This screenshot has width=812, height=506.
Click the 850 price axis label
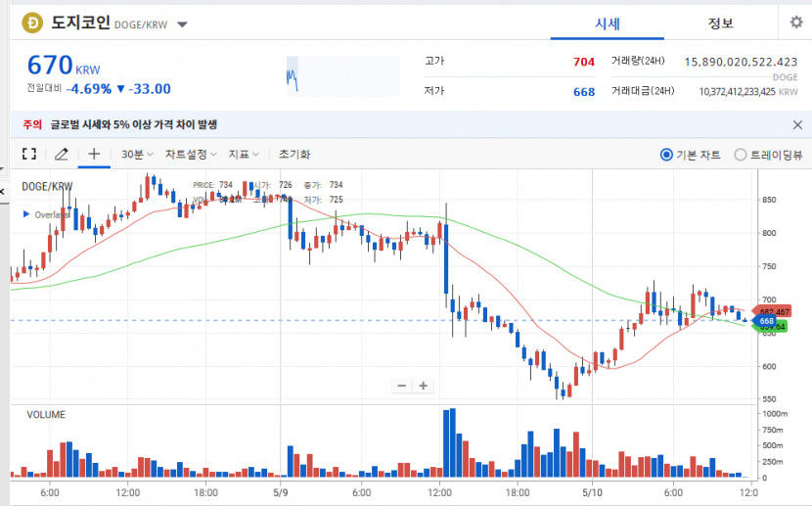point(769,200)
